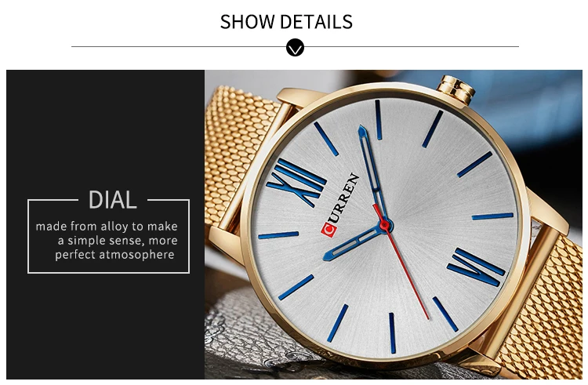Click the CURREN brand name on the dial
This screenshot has width=588, height=385.
coord(345,198)
